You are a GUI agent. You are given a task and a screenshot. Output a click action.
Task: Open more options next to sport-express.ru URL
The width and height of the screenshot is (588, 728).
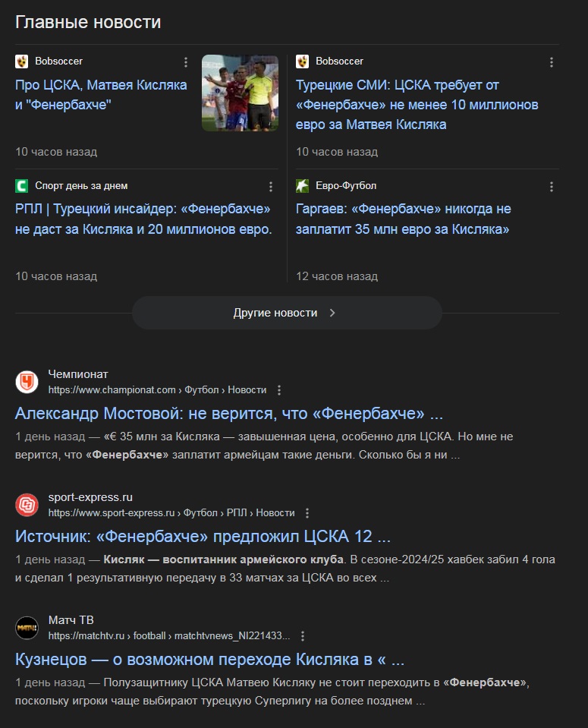[x=307, y=513]
